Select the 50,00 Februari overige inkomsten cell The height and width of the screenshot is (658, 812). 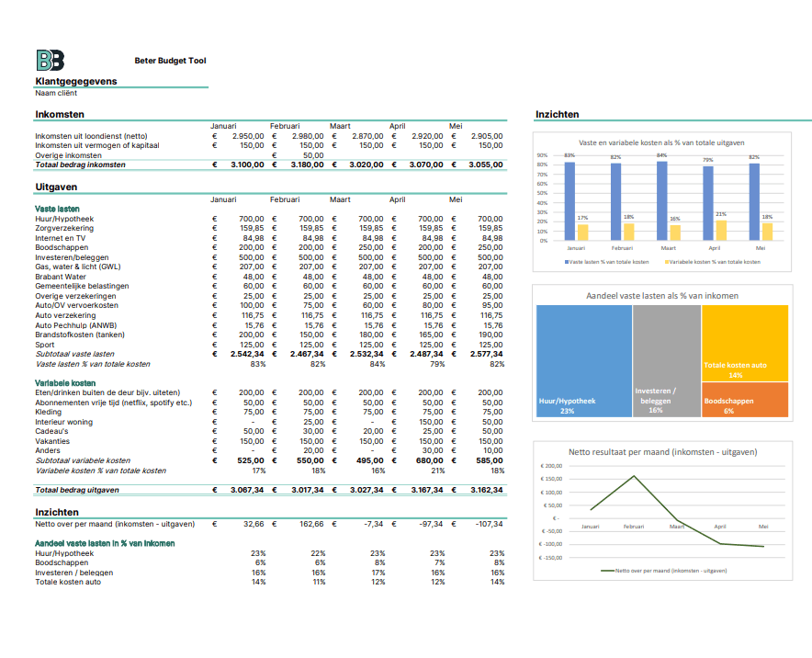click(313, 155)
